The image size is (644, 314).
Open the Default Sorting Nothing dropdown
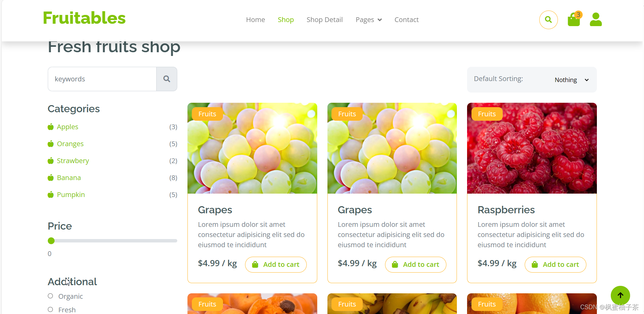coord(572,80)
